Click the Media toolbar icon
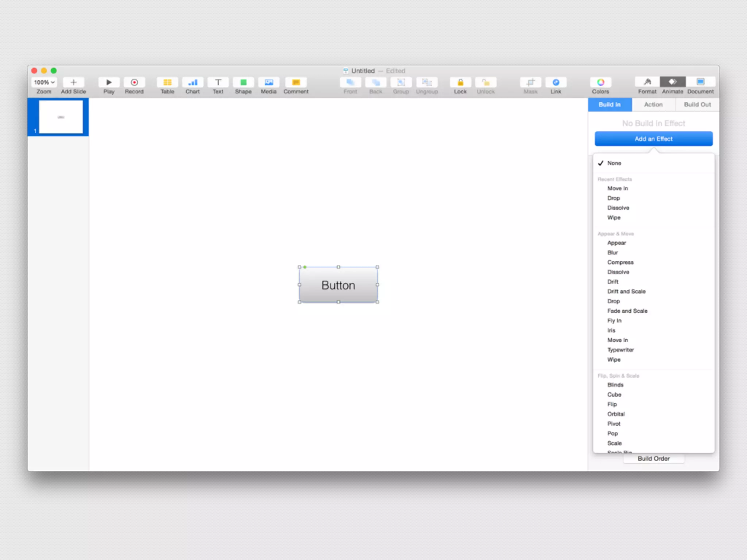 268,82
